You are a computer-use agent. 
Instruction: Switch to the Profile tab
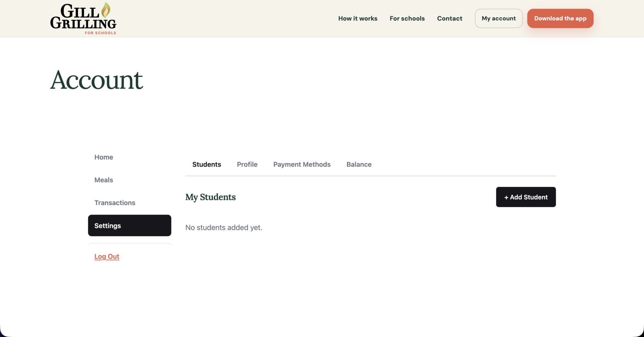247,164
